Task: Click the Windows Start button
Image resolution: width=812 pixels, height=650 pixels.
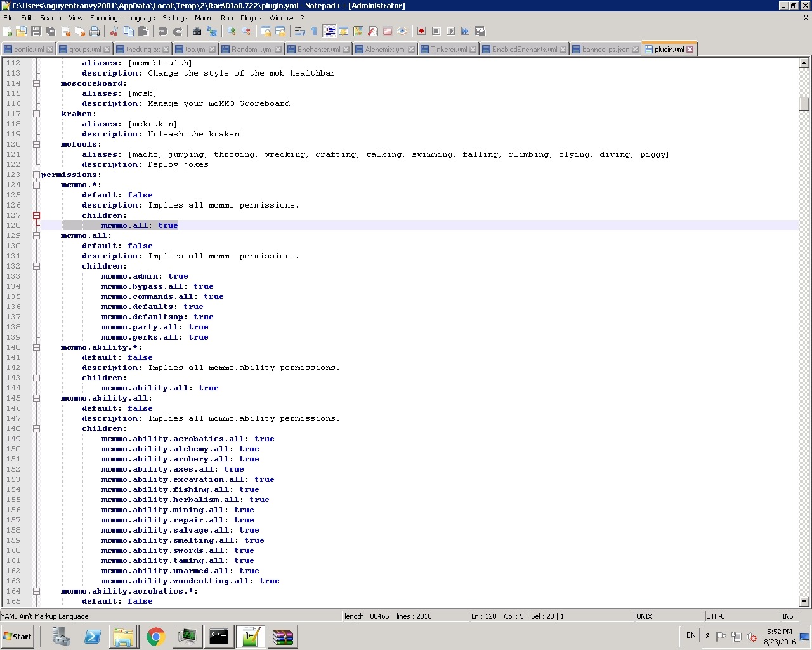Action: click(18, 636)
